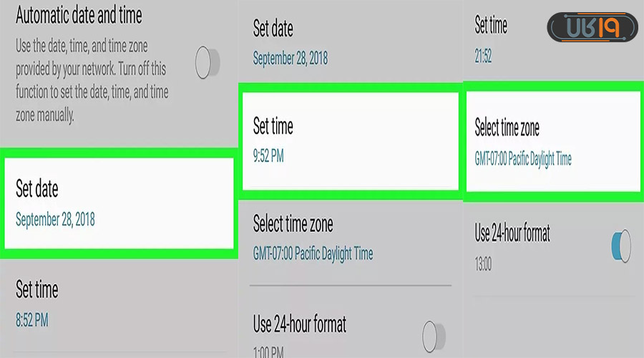Disable 24-hour format switch beside 13:00
The height and width of the screenshot is (358, 644).
coord(620,246)
